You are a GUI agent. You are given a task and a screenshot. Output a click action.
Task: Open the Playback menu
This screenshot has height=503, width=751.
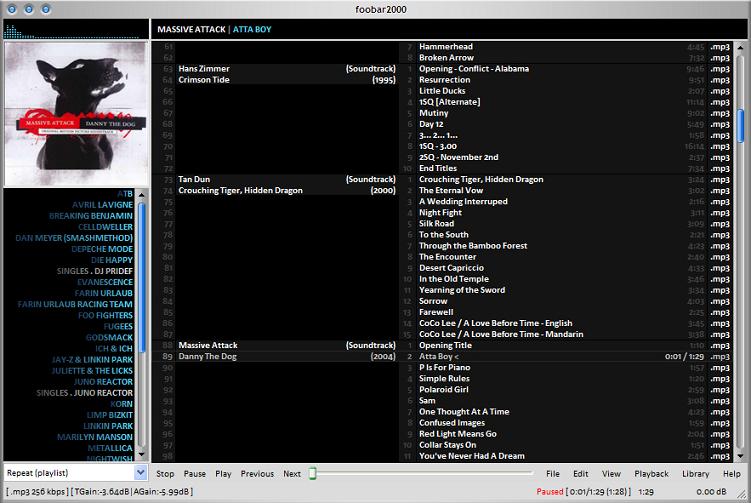point(651,474)
